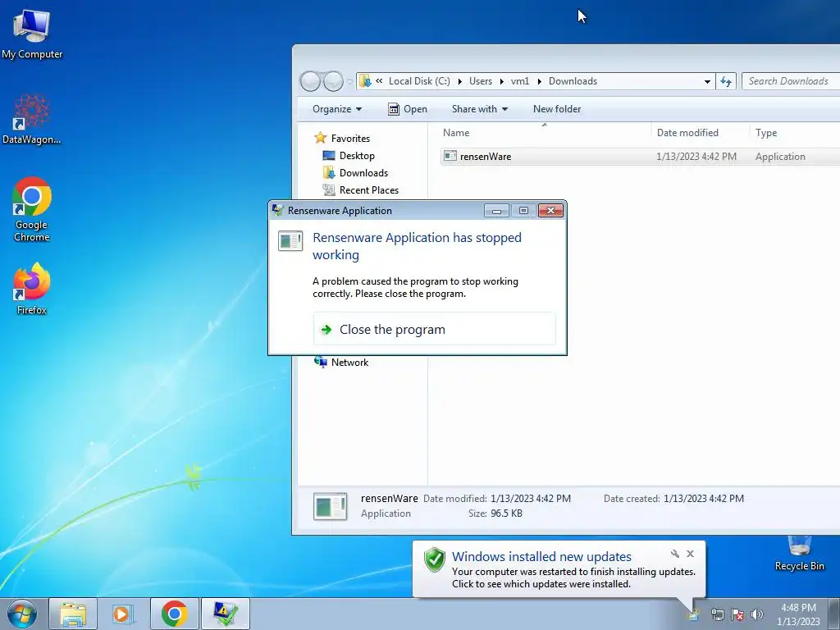Click the Search Downloads field
Screen dimensions: 840x630
tap(791, 81)
